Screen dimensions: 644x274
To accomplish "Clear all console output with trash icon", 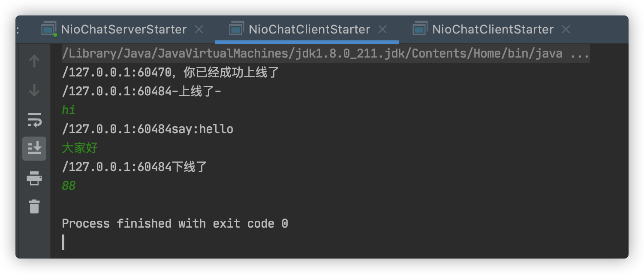I will (x=34, y=206).
